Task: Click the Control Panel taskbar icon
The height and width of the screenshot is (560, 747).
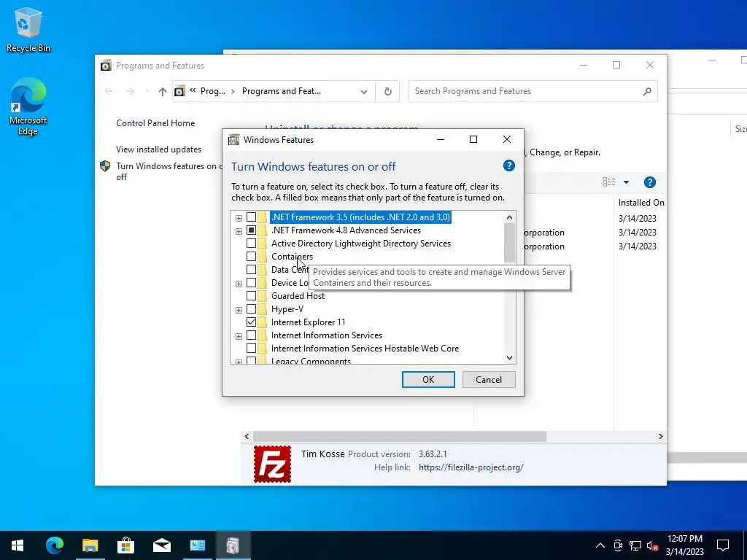Action: (197, 545)
